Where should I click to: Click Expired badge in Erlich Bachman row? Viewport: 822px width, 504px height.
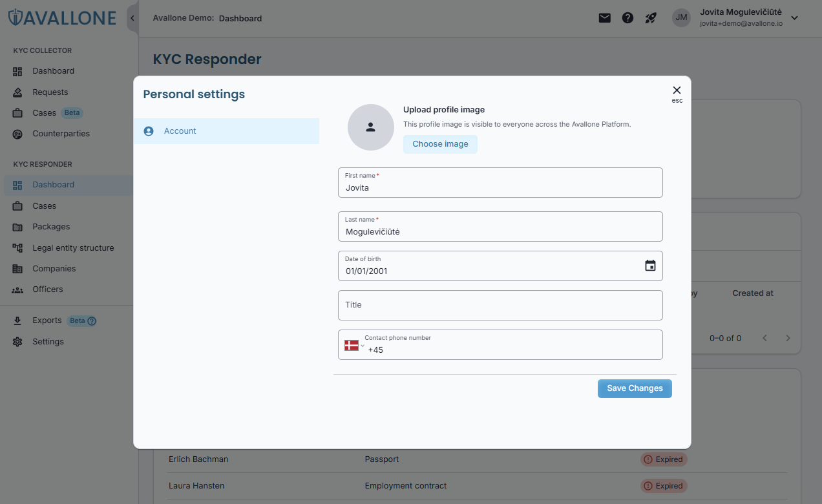pos(664,459)
